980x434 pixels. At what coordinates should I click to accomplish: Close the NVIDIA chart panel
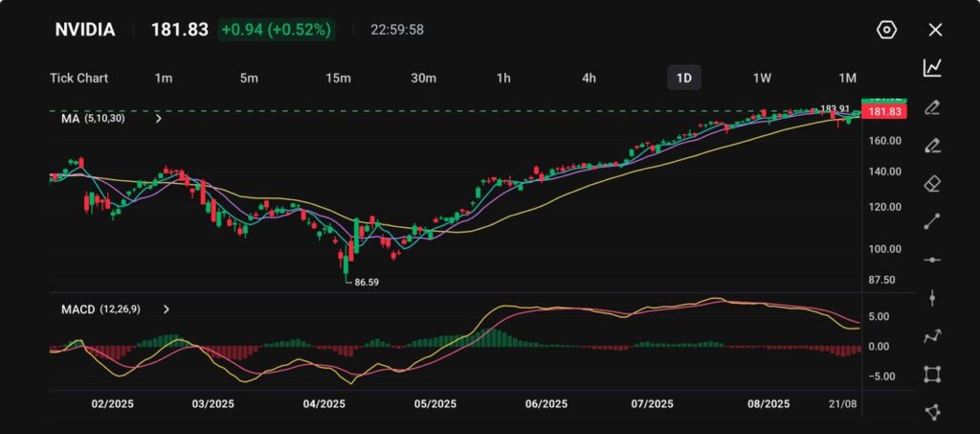[x=935, y=30]
